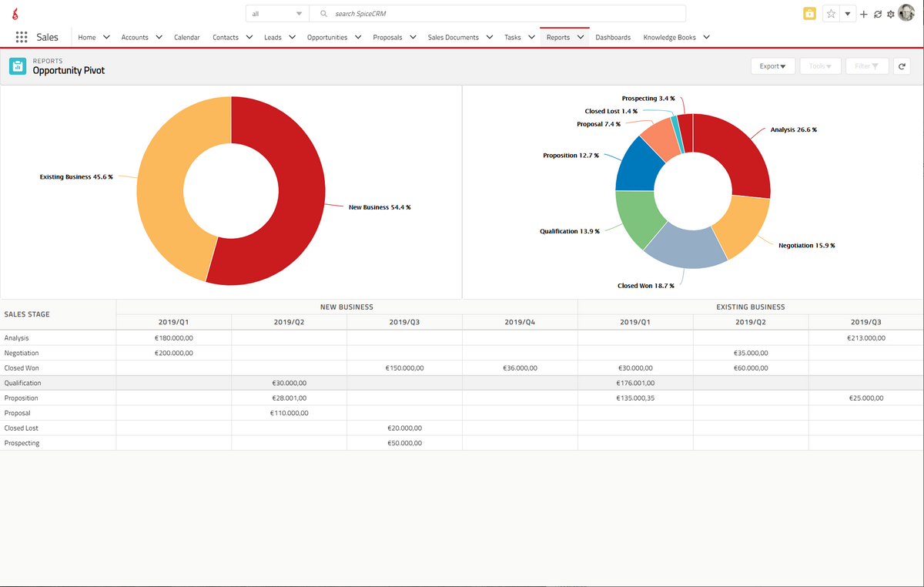Switch to the Dashboards tab
The width and height of the screenshot is (924, 587).
613,37
